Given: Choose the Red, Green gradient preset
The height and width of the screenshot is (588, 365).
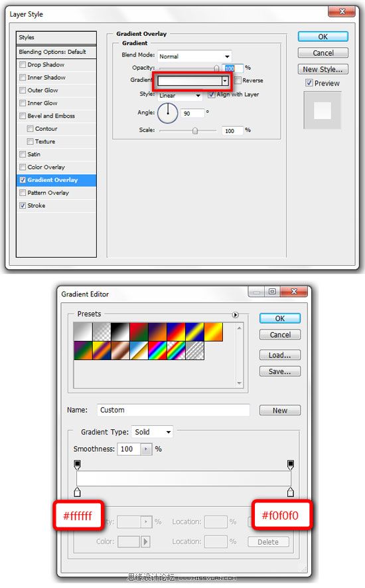Looking at the screenshot, I should point(139,332).
